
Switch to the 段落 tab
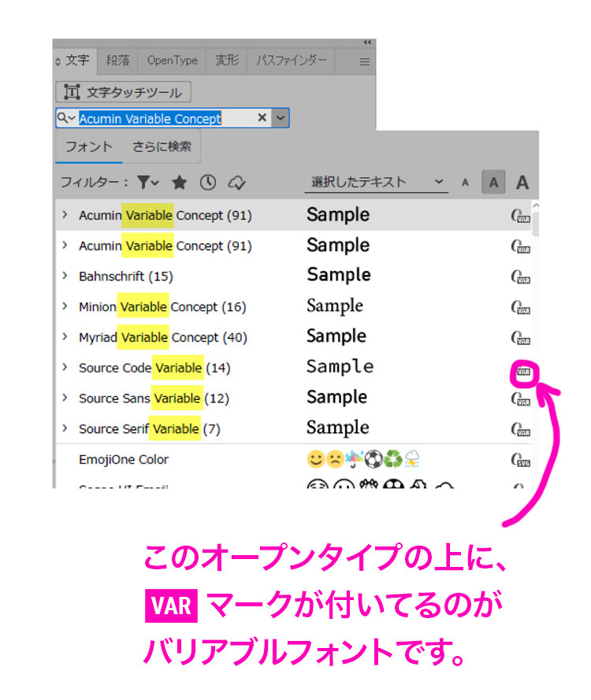coord(118,61)
